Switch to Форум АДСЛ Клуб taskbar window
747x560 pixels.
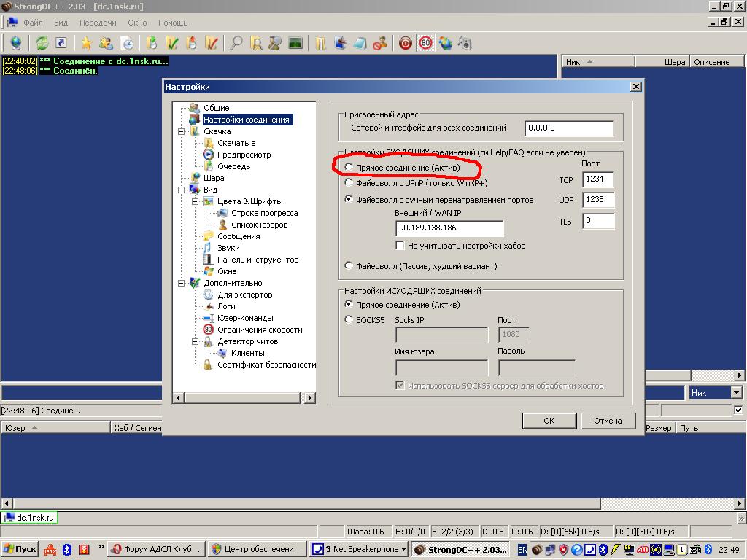157,549
